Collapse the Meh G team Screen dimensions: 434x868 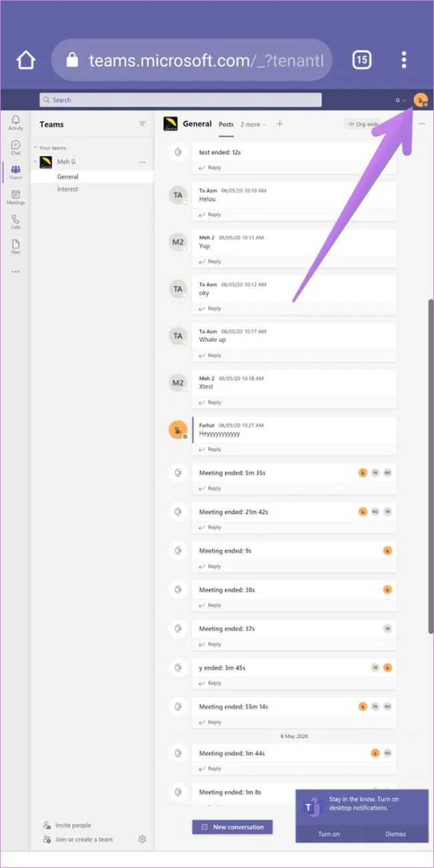coord(35,162)
